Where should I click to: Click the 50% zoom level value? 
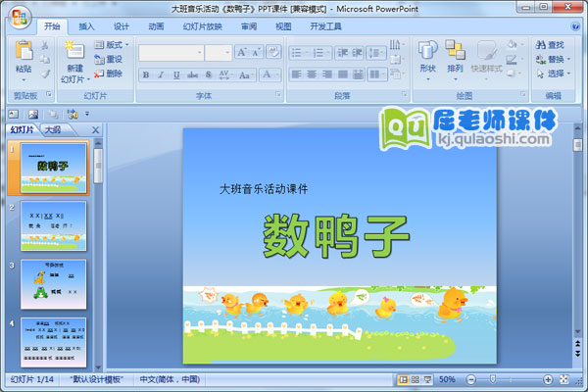447,379
